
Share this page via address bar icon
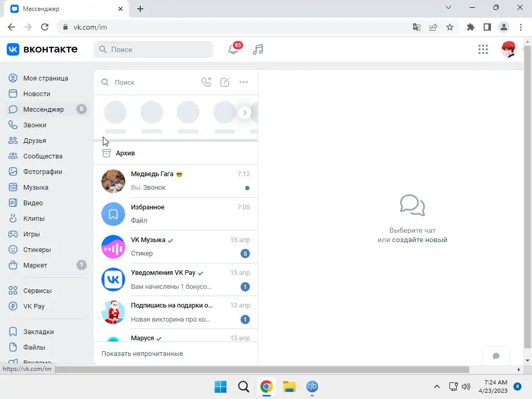tap(433, 27)
